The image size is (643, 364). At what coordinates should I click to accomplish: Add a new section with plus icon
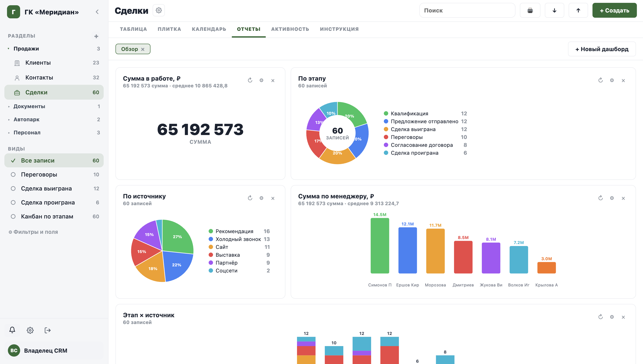[x=96, y=36]
